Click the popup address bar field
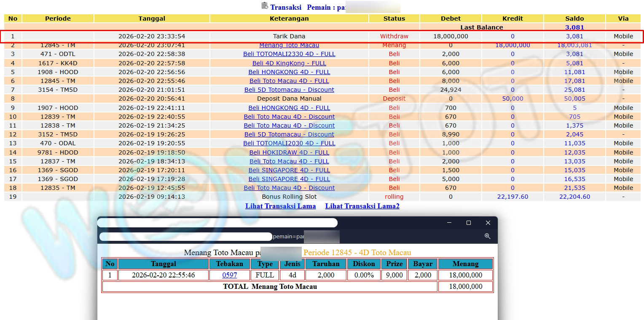Image resolution: width=644 pixels, height=320 pixels. tap(185, 237)
